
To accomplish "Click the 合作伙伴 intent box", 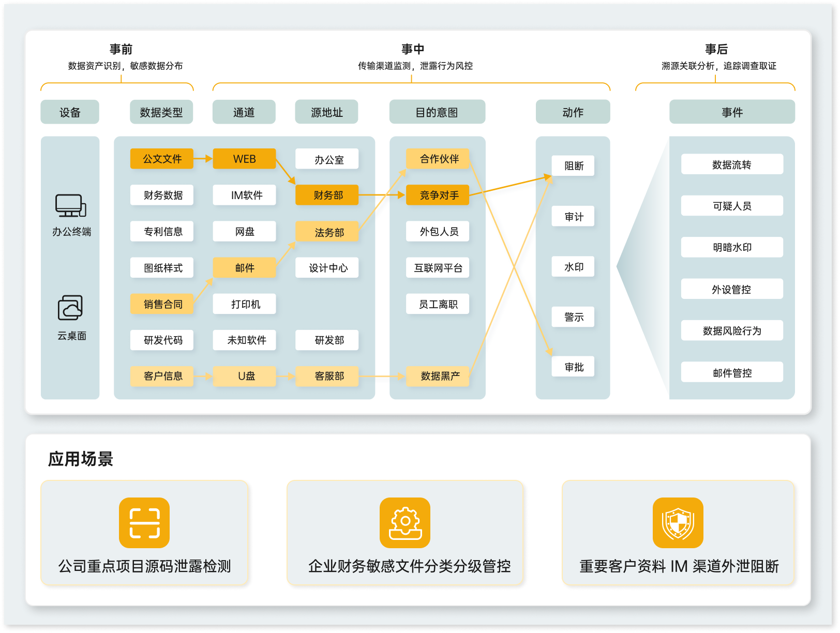I will (x=438, y=159).
